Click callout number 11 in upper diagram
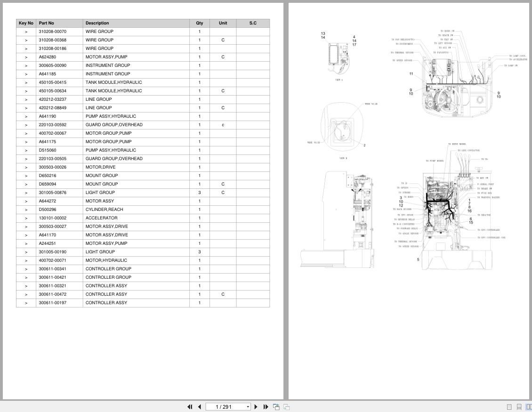The image size is (532, 412). click(x=411, y=73)
